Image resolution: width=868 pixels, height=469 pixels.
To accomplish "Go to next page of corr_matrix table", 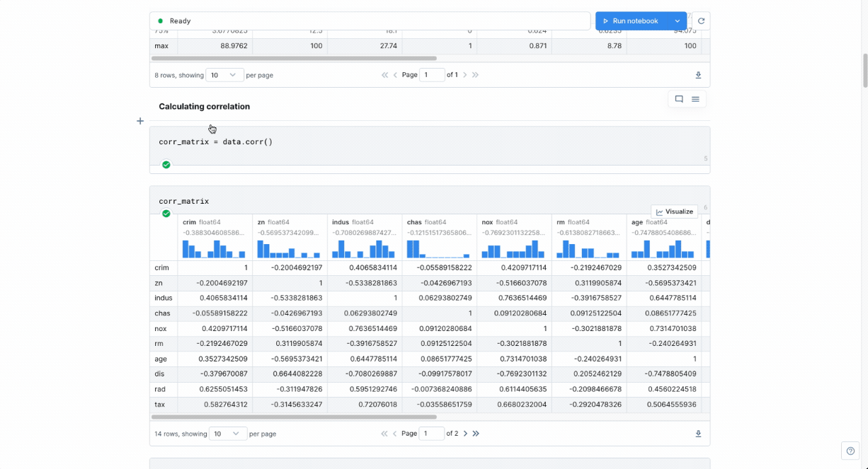I will 465,434.
